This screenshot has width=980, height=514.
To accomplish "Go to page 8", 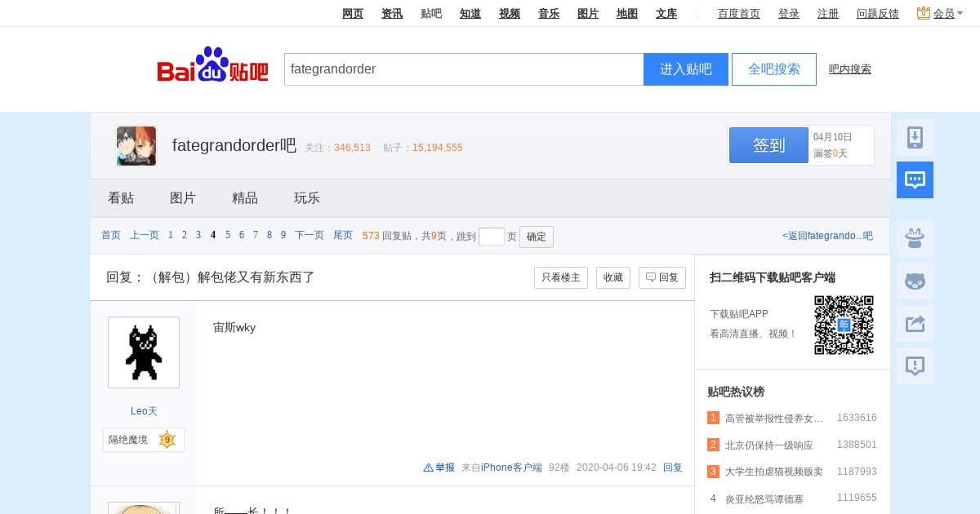I will tap(269, 236).
